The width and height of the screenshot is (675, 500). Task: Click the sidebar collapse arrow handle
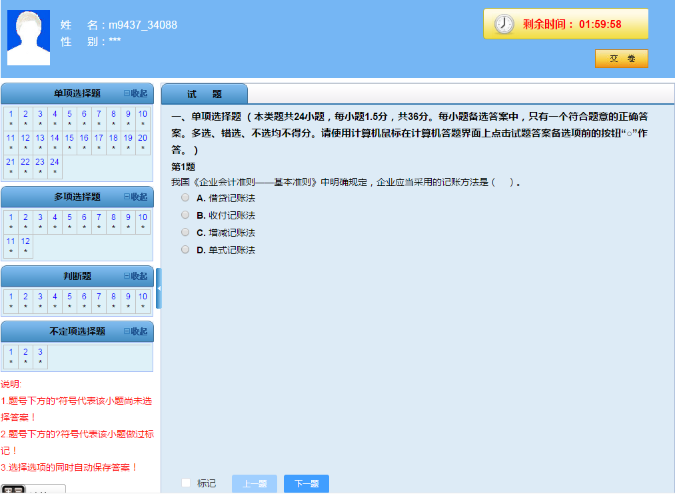[159, 289]
